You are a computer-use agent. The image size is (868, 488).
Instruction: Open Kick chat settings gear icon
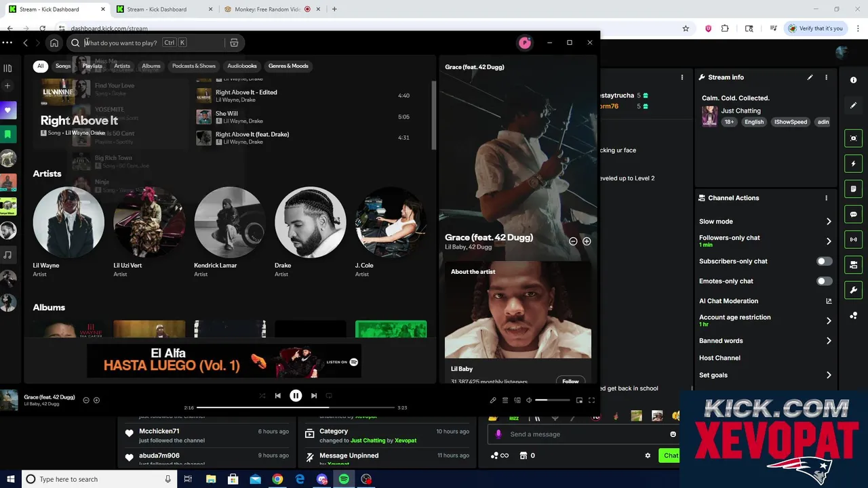pos(648,455)
